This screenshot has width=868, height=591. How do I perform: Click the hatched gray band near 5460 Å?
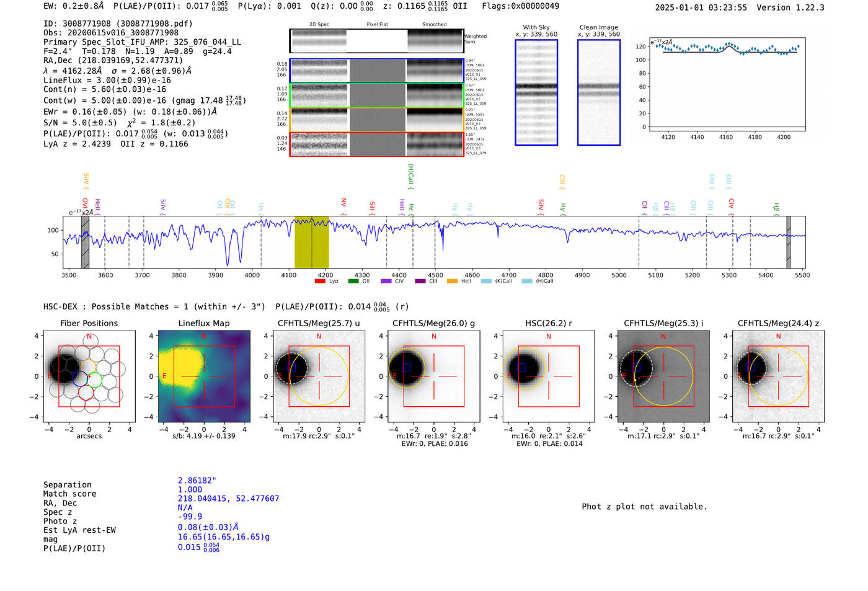[x=789, y=242]
